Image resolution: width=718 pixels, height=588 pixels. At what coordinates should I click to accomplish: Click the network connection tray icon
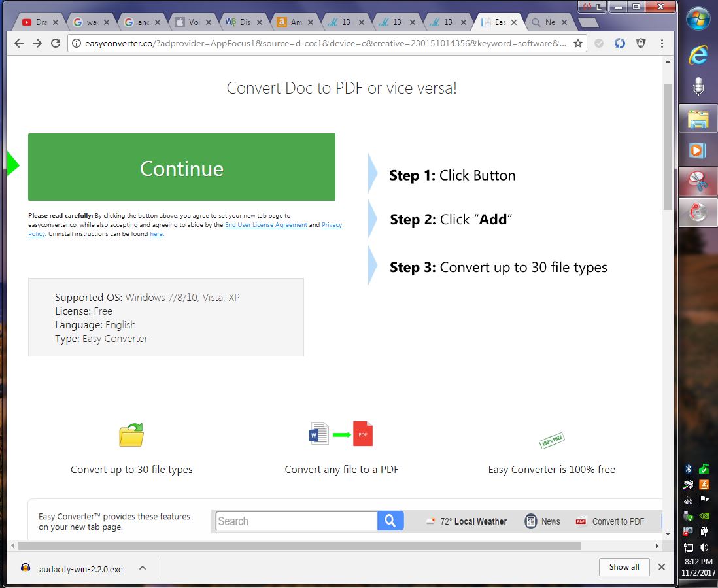coord(688,547)
